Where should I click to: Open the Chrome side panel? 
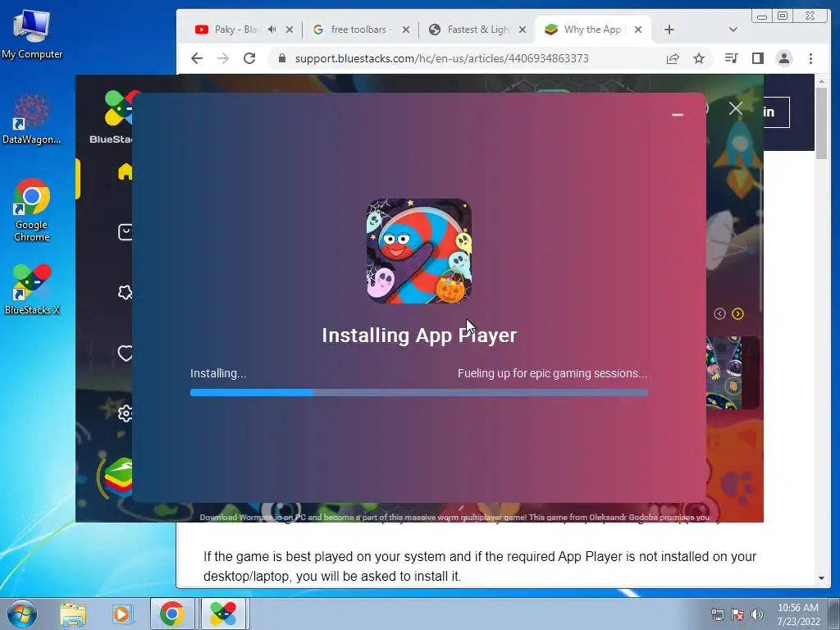point(757,58)
